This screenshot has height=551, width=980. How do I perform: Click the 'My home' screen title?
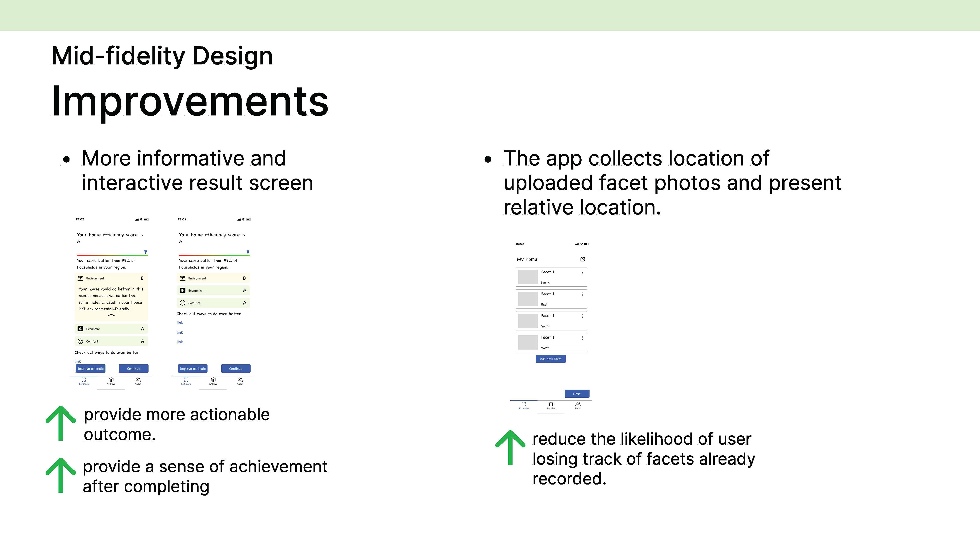click(527, 259)
